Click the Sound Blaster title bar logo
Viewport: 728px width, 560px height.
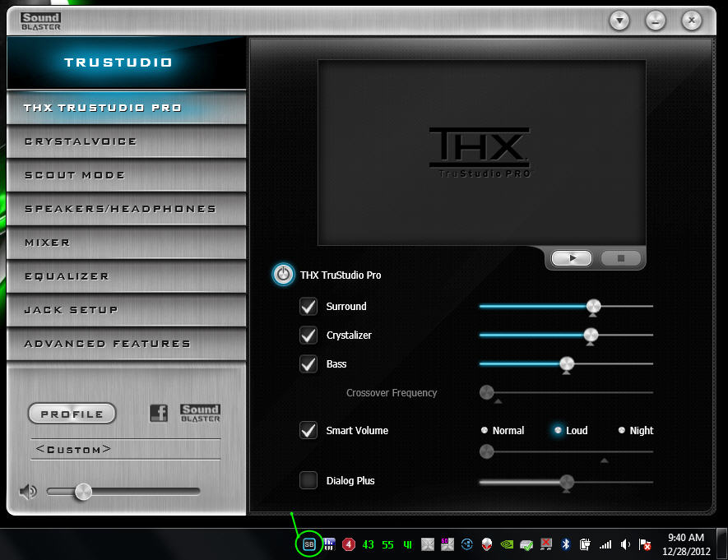click(40, 21)
